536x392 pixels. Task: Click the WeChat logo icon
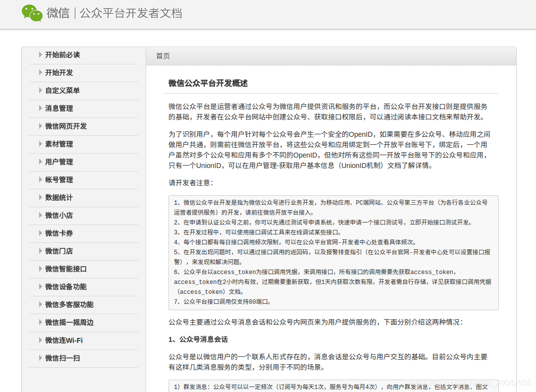32,13
